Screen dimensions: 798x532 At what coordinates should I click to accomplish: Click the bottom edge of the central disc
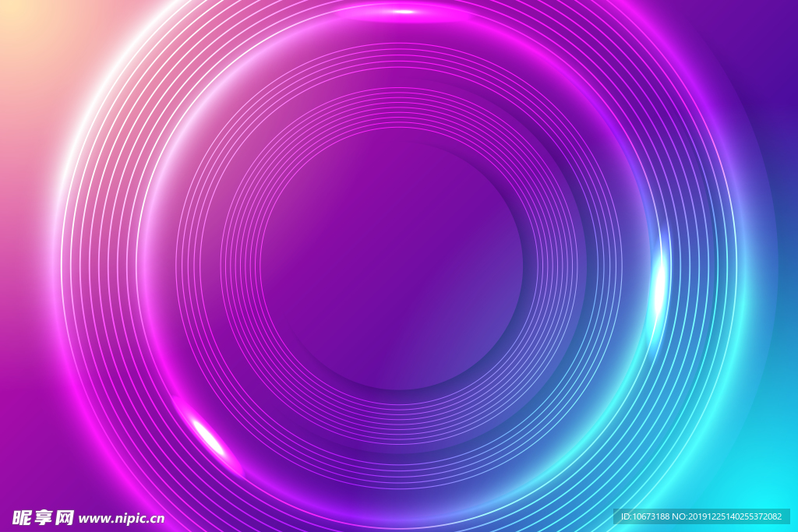point(392,389)
